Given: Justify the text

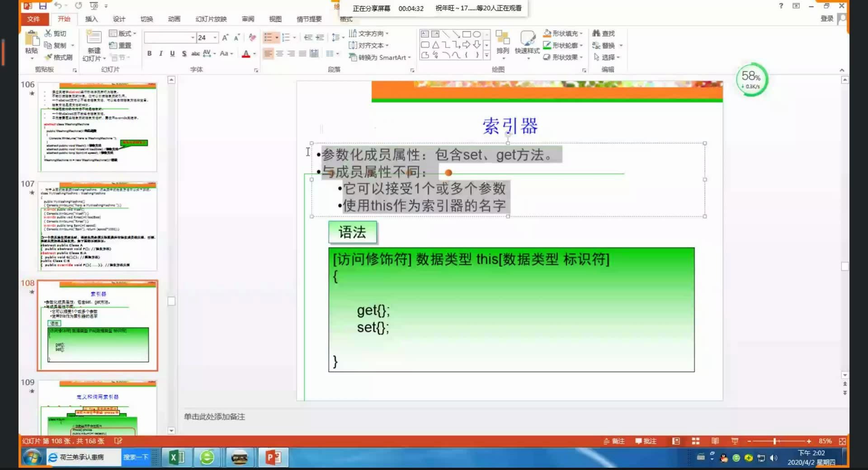Looking at the screenshot, I should pyautogui.click(x=302, y=53).
